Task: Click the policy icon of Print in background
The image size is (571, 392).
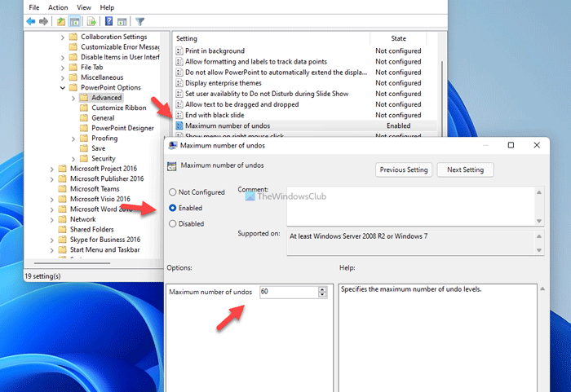Action: coord(179,51)
